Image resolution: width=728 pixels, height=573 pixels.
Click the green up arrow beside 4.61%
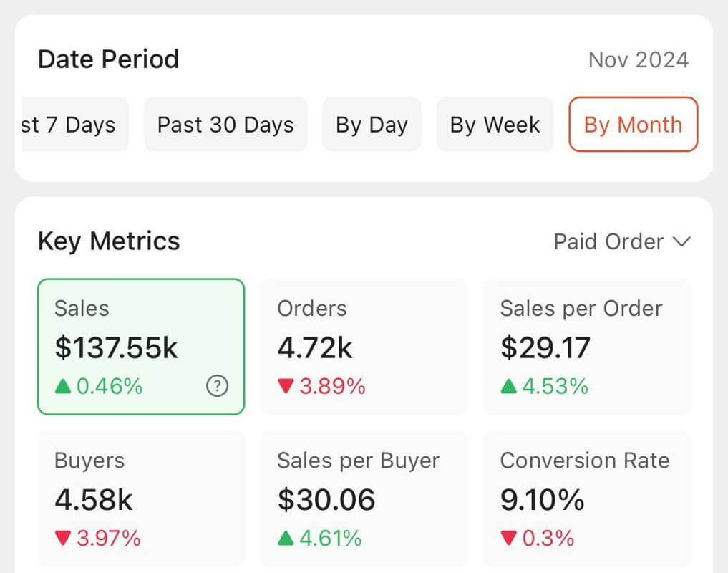(286, 538)
